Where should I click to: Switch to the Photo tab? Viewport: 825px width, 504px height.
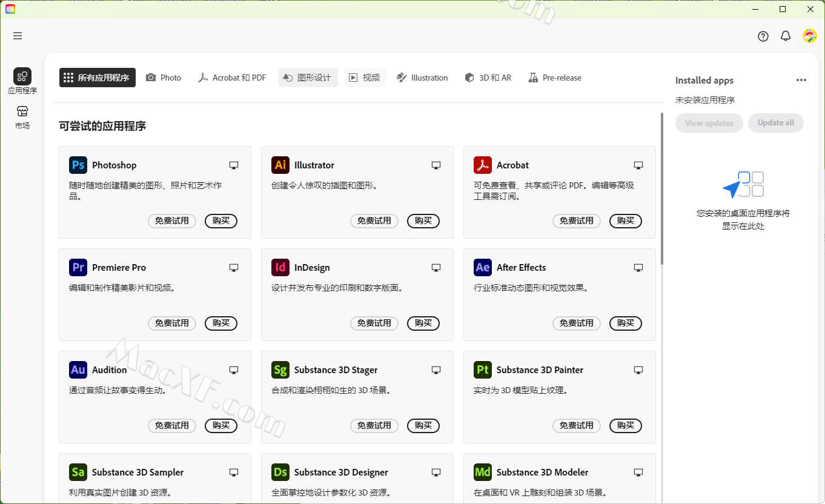[x=164, y=78]
